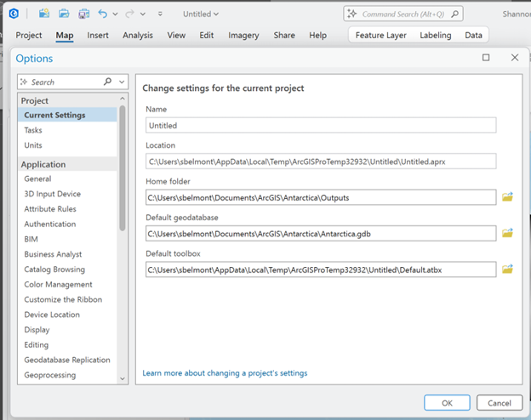
Task: Click the Redo arrow icon
Action: pyautogui.click(x=129, y=14)
